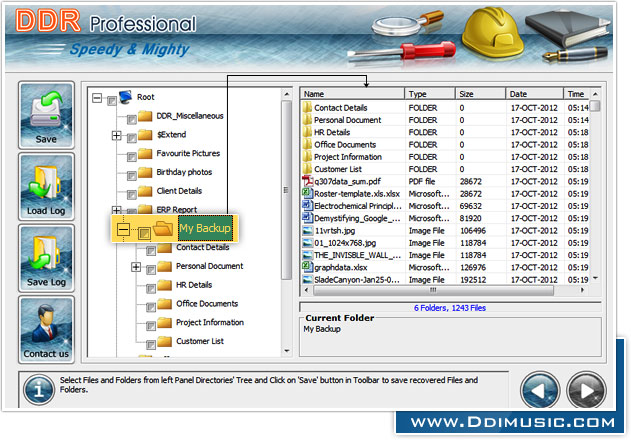631x440 pixels.
Task: Click the PDF icon of q307data_sum.pdf
Action: (x=307, y=181)
